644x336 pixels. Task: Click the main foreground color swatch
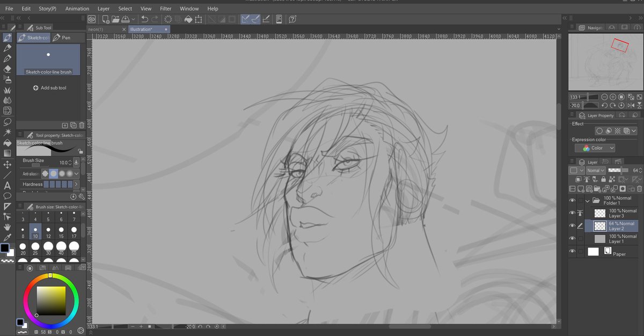pyautogui.click(x=5, y=248)
